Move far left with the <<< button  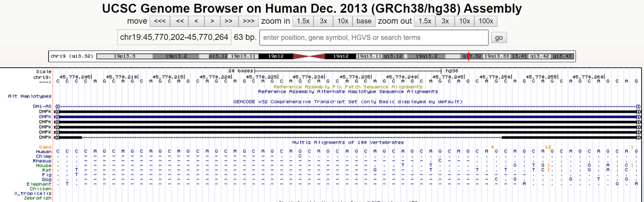pyautogui.click(x=159, y=21)
